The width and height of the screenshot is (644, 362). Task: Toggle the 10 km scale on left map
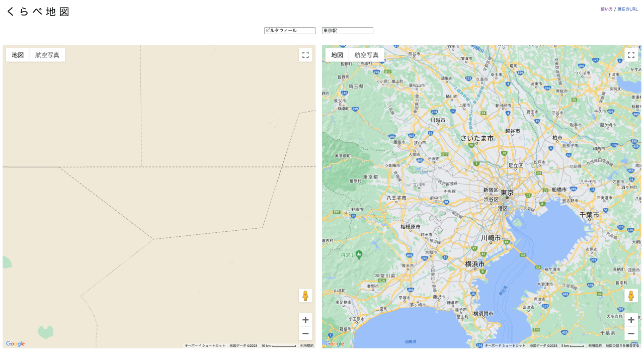pos(279,345)
